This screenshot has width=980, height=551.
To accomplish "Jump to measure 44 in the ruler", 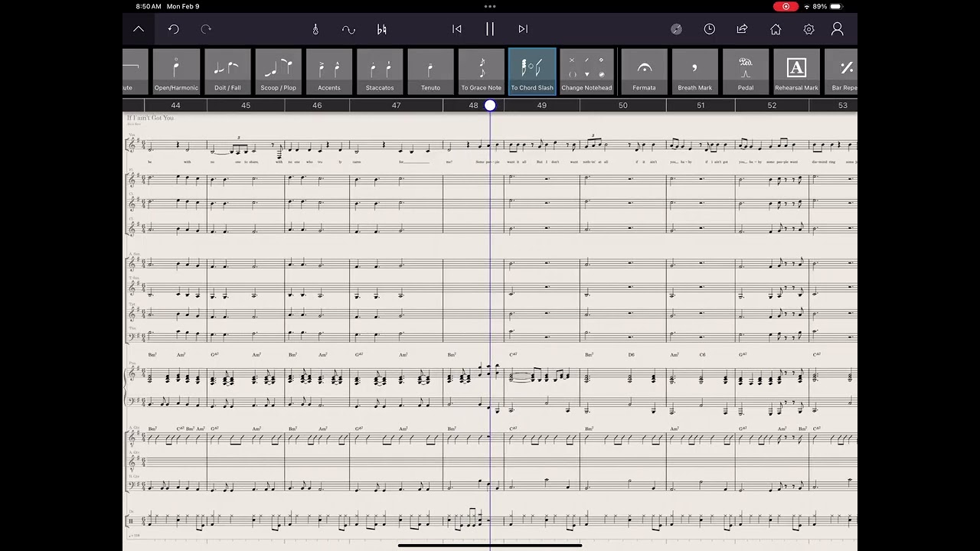I will (175, 106).
